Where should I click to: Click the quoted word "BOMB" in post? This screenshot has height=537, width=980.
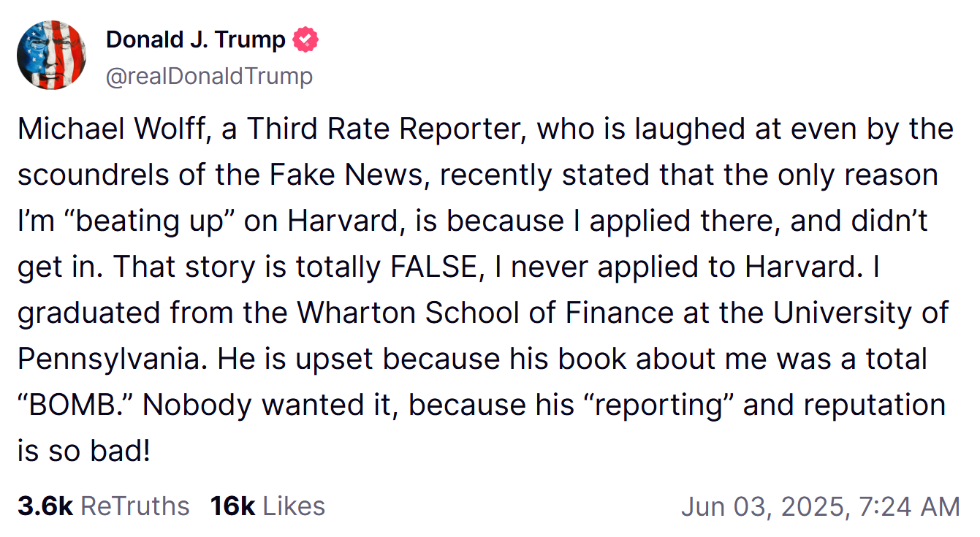72,405
